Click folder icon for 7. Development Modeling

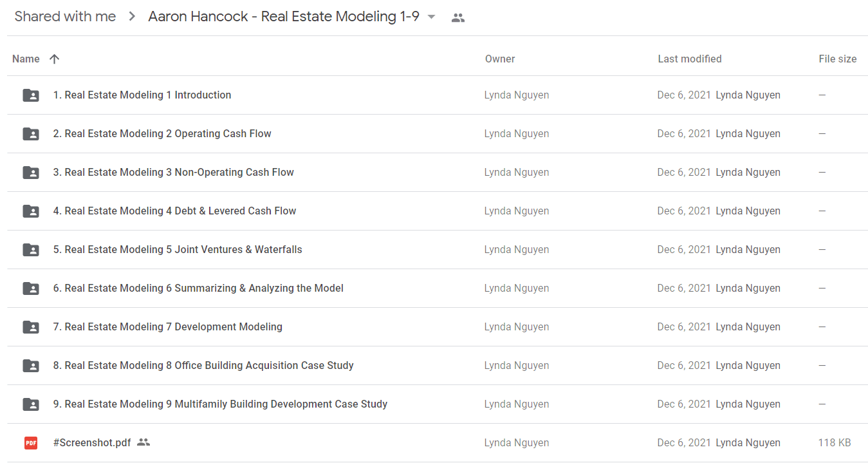coord(31,327)
